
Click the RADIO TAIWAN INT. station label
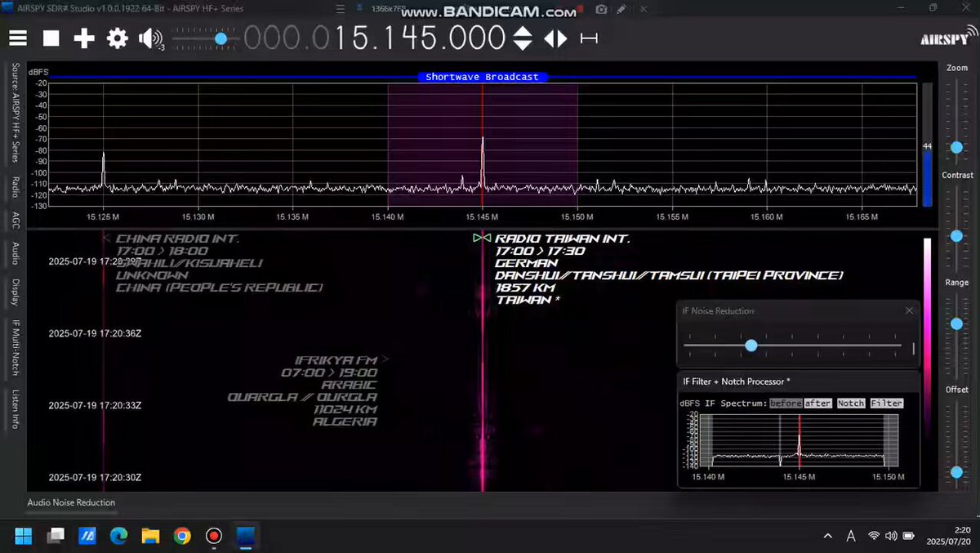(x=563, y=239)
